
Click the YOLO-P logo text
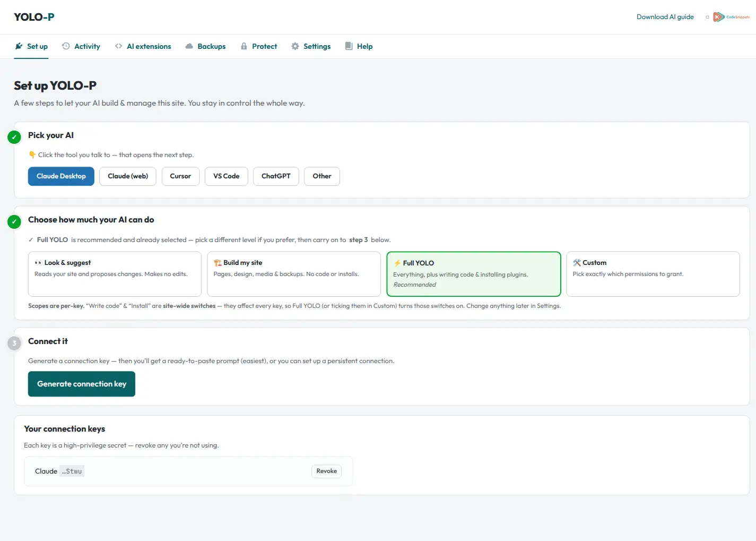(x=34, y=17)
